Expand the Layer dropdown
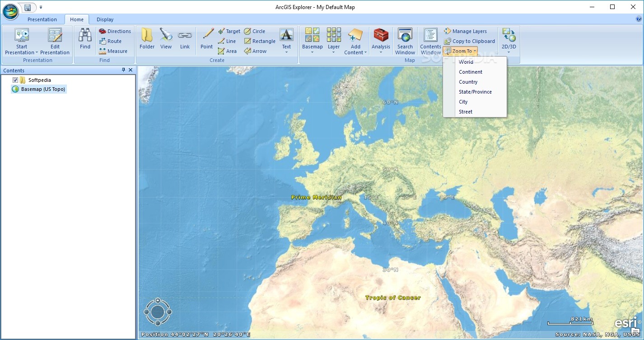644x340 pixels. tap(334, 52)
